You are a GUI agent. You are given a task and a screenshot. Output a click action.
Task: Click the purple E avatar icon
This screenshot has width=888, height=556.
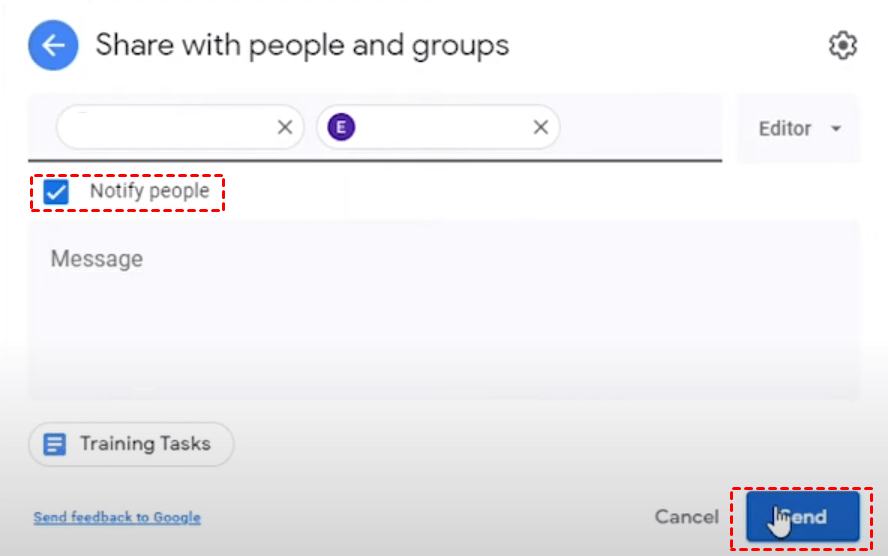pyautogui.click(x=342, y=127)
